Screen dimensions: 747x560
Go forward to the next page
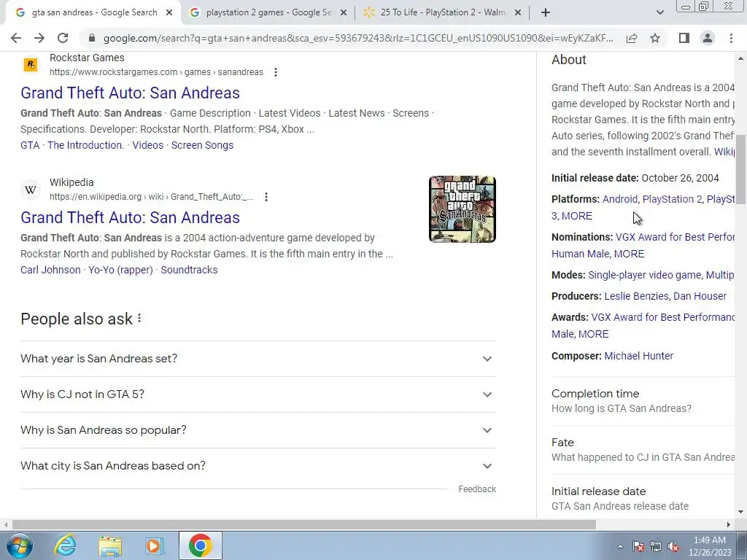click(x=39, y=38)
